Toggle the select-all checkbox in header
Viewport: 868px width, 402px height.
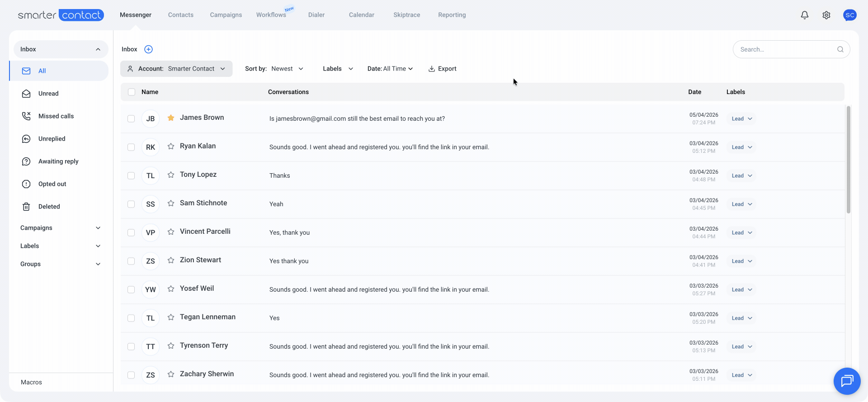132,92
